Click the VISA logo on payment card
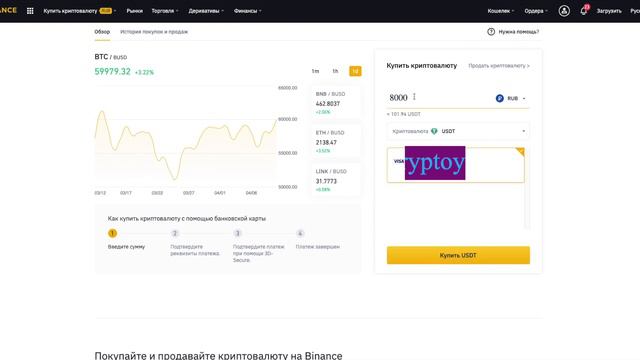The image size is (640, 360). 399,161
